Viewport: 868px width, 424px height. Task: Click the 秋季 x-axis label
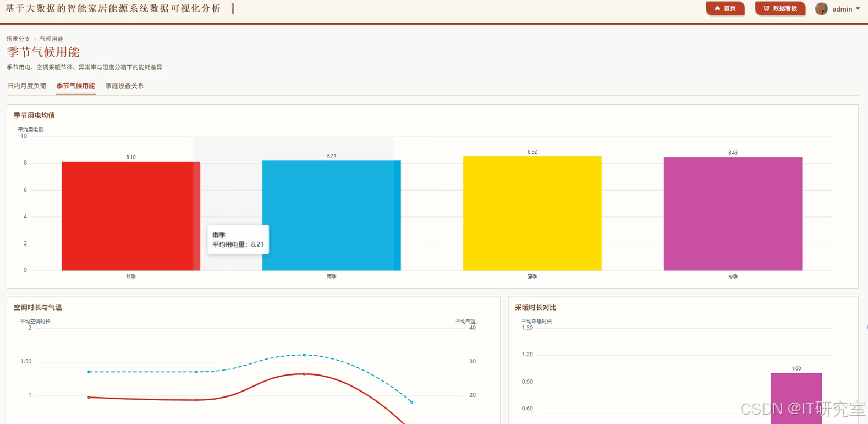131,276
